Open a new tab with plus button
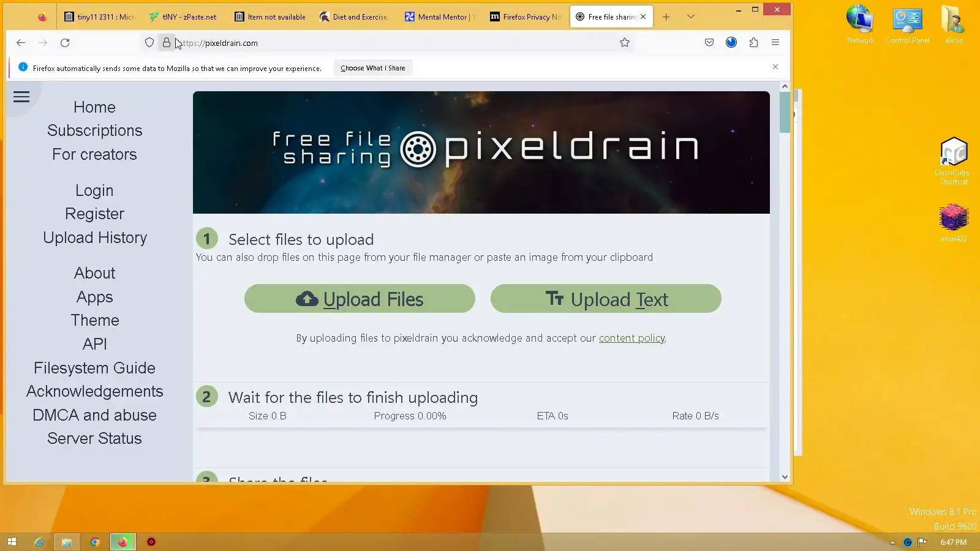This screenshot has width=980, height=551. 666,17
